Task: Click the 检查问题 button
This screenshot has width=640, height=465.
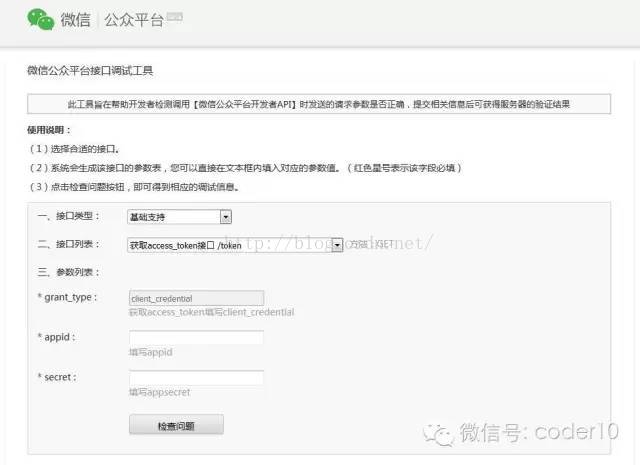Action: (176, 425)
